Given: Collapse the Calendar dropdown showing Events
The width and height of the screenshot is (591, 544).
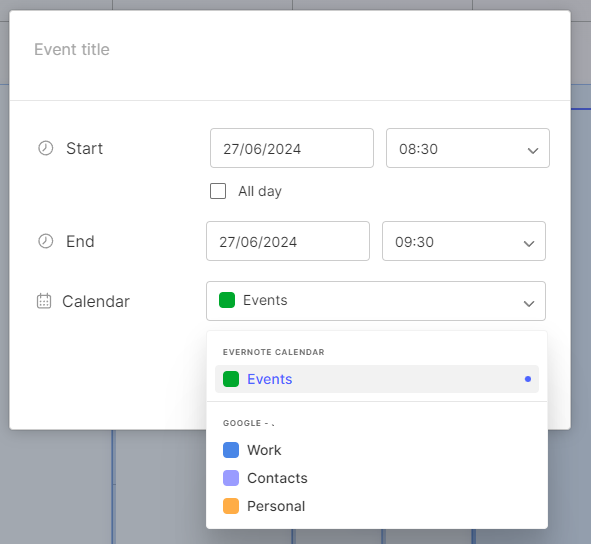Looking at the screenshot, I should pyautogui.click(x=376, y=301).
